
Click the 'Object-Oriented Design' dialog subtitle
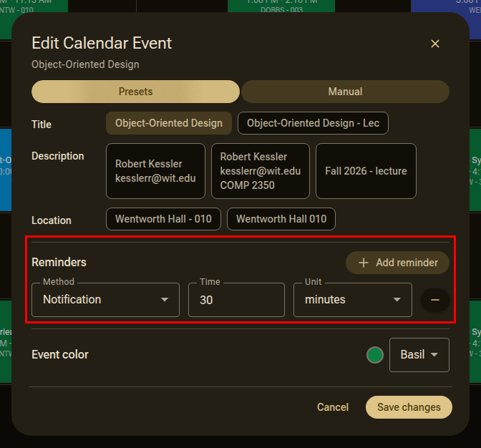pos(85,64)
